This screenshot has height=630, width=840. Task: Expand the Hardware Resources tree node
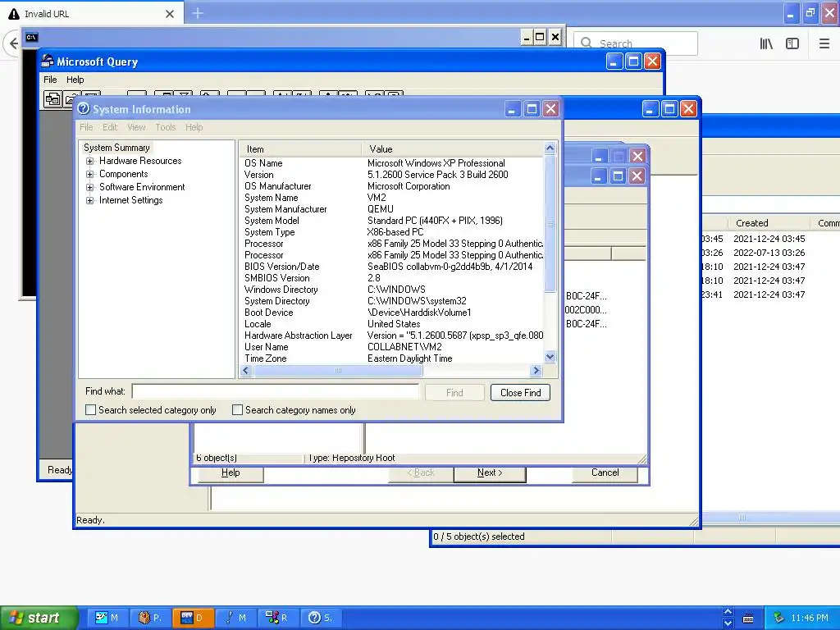[x=89, y=161]
